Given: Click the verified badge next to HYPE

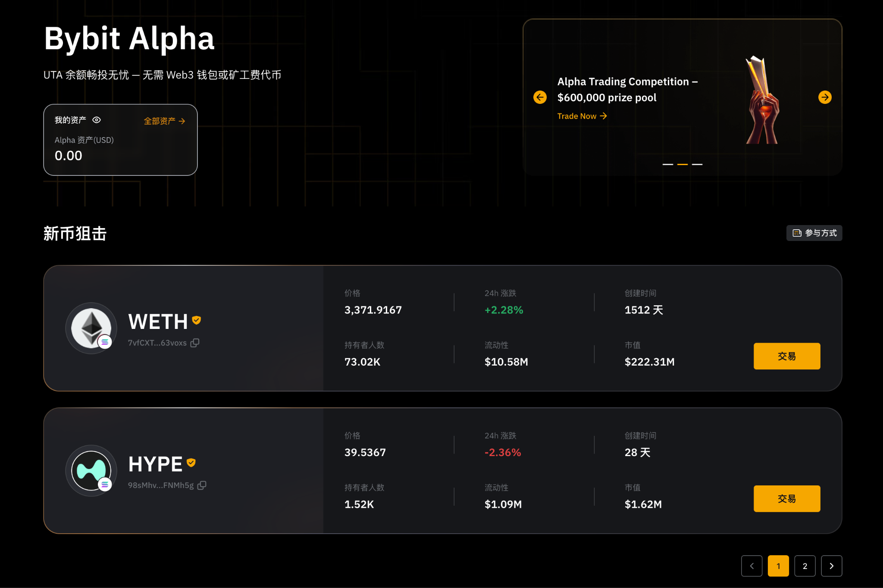Looking at the screenshot, I should tap(190, 463).
